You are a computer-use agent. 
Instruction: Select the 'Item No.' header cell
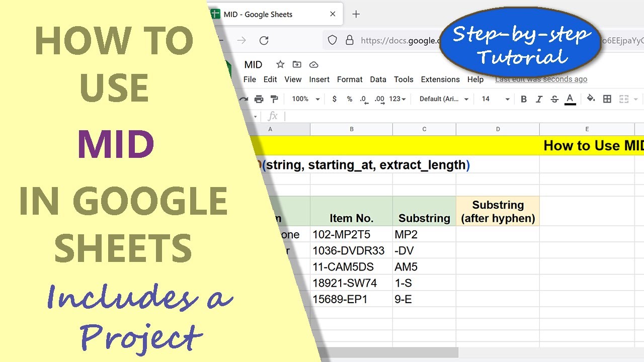click(351, 211)
